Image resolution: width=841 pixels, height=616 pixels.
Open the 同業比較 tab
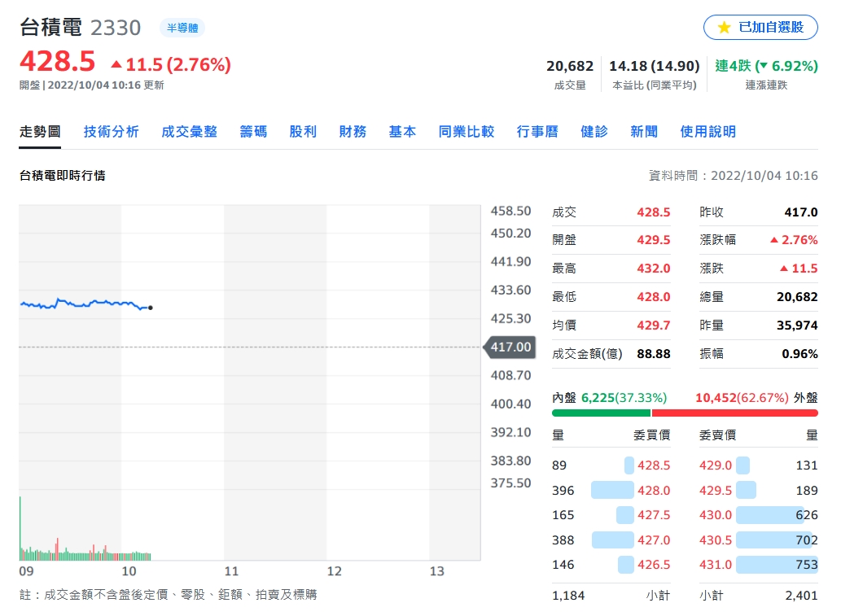pyautogui.click(x=466, y=131)
